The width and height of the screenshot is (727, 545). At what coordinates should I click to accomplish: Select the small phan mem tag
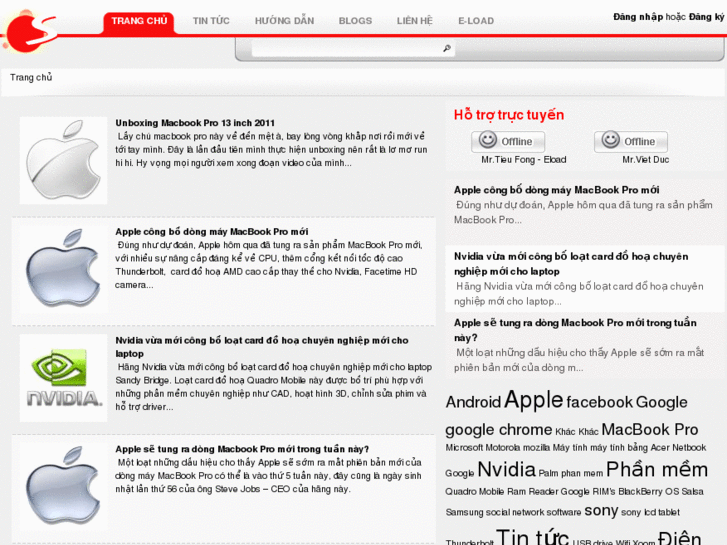click(582, 474)
